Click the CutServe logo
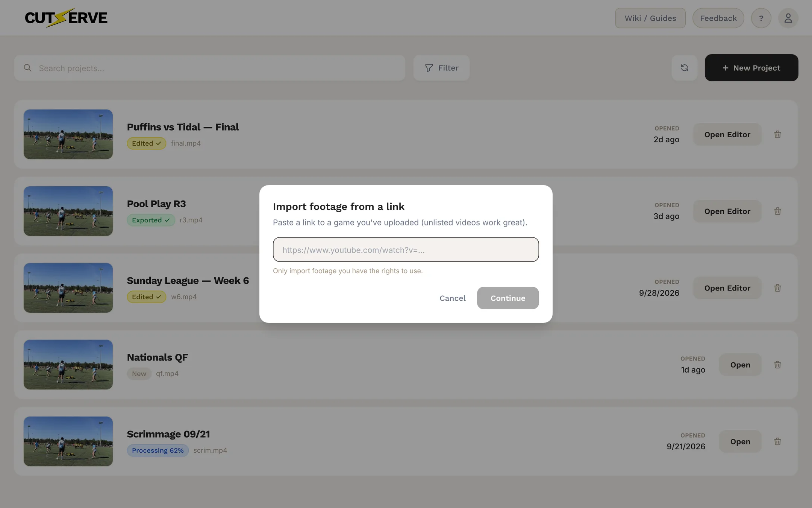This screenshot has height=508, width=812. click(66, 18)
